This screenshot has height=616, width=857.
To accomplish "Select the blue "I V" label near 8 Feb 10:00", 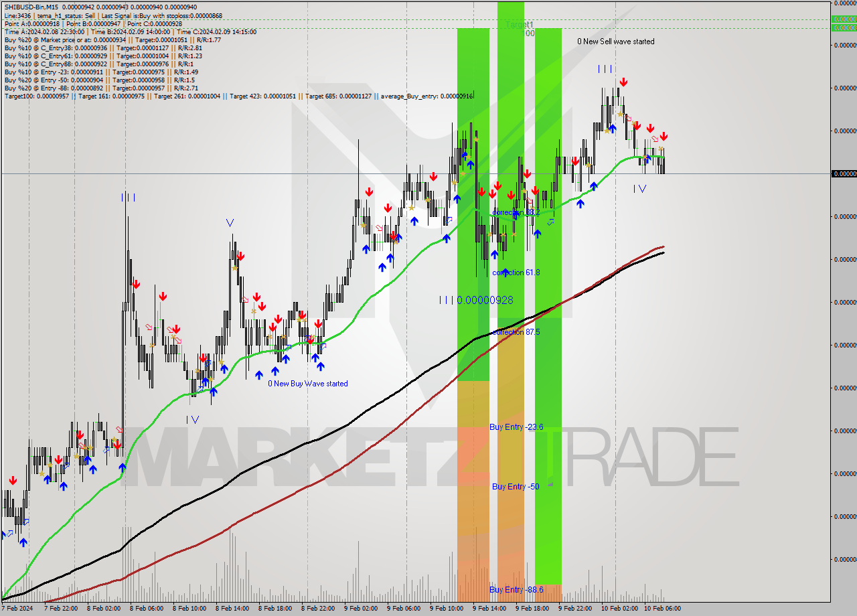I will pyautogui.click(x=192, y=420).
